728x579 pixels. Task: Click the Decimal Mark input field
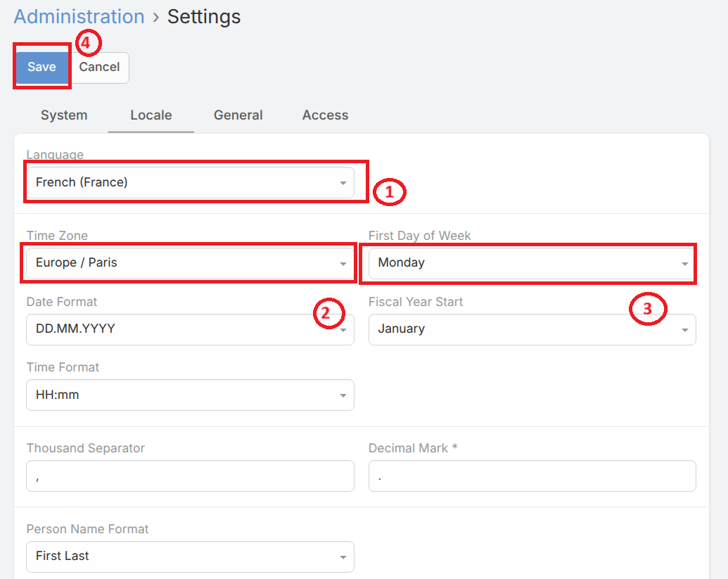pyautogui.click(x=532, y=476)
